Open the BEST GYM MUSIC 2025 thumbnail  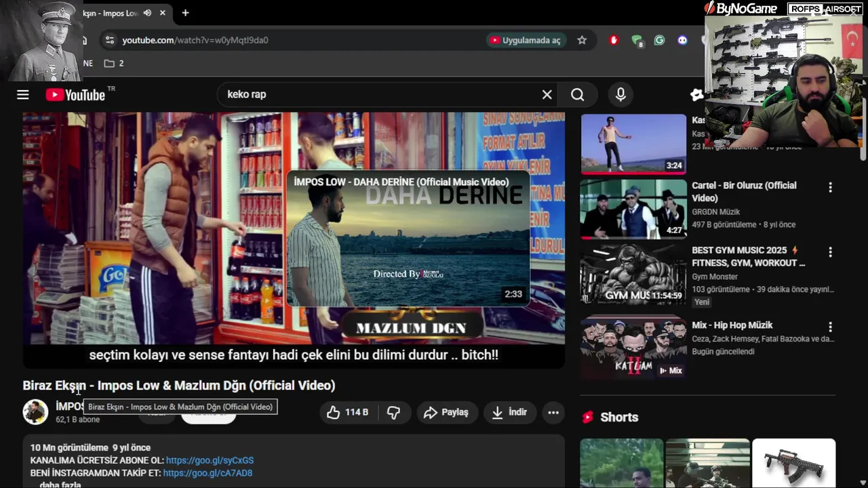pyautogui.click(x=633, y=274)
